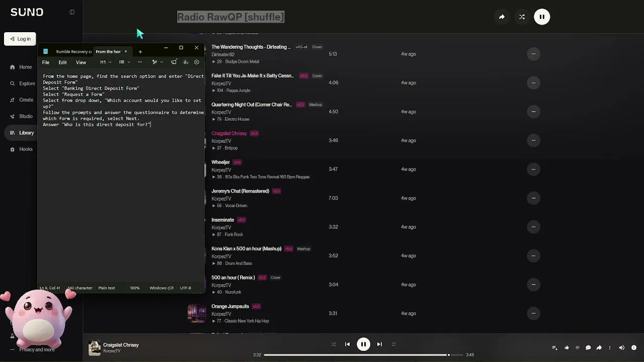Share the Radio RawQP playlist
Image resolution: width=644 pixels, height=362 pixels.
502,17
